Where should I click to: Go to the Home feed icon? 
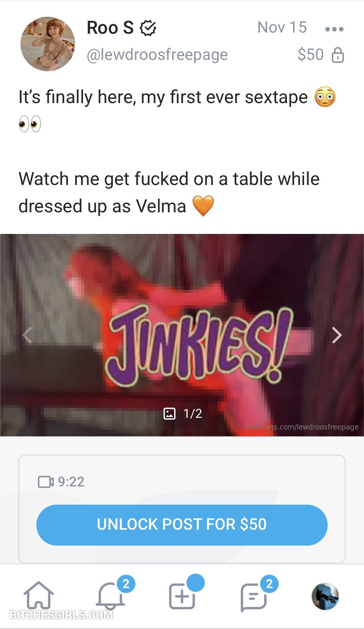39,596
